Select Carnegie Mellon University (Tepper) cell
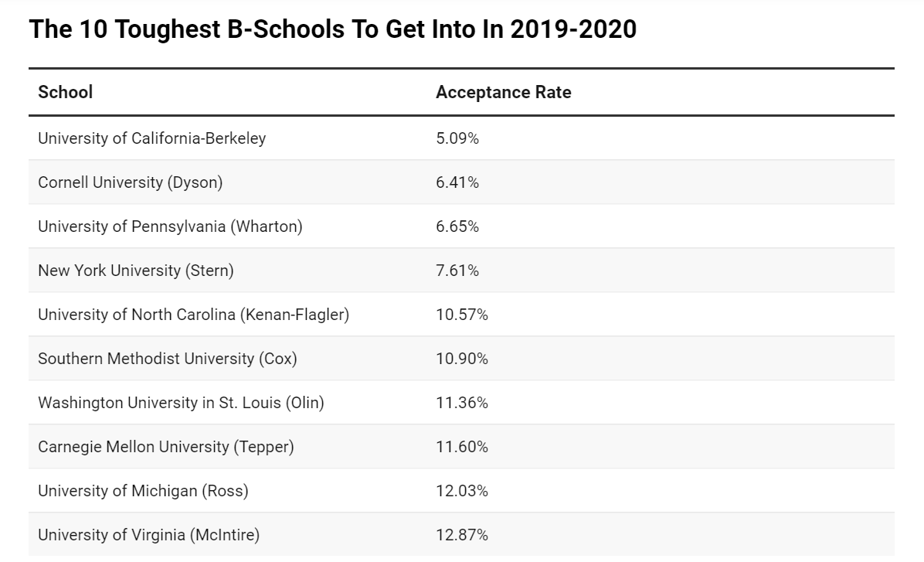The height and width of the screenshot is (562, 924). [x=165, y=447]
